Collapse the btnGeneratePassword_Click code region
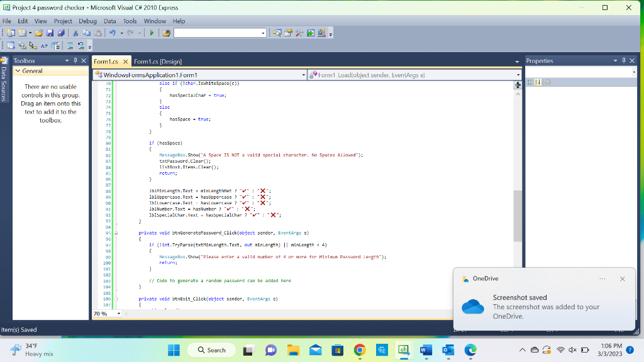This screenshot has height=362, width=644. tap(116, 233)
